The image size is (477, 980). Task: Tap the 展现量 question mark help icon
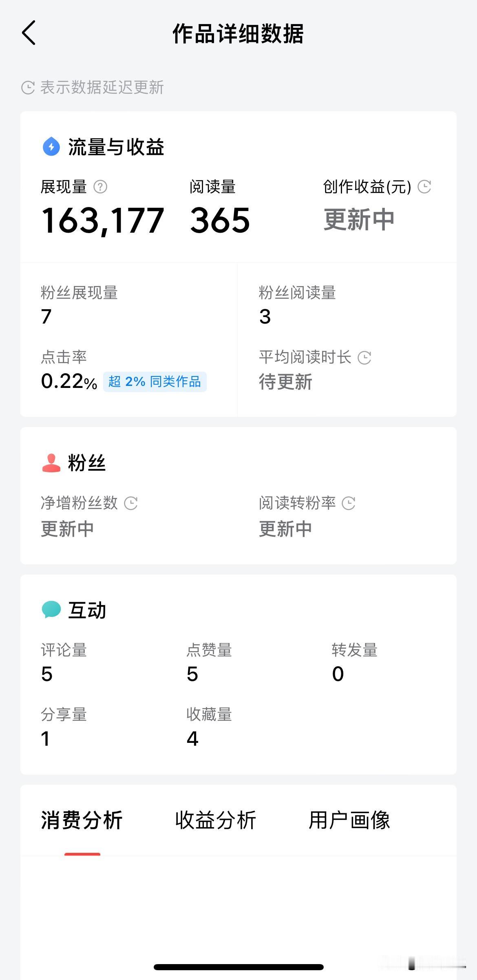click(x=100, y=187)
